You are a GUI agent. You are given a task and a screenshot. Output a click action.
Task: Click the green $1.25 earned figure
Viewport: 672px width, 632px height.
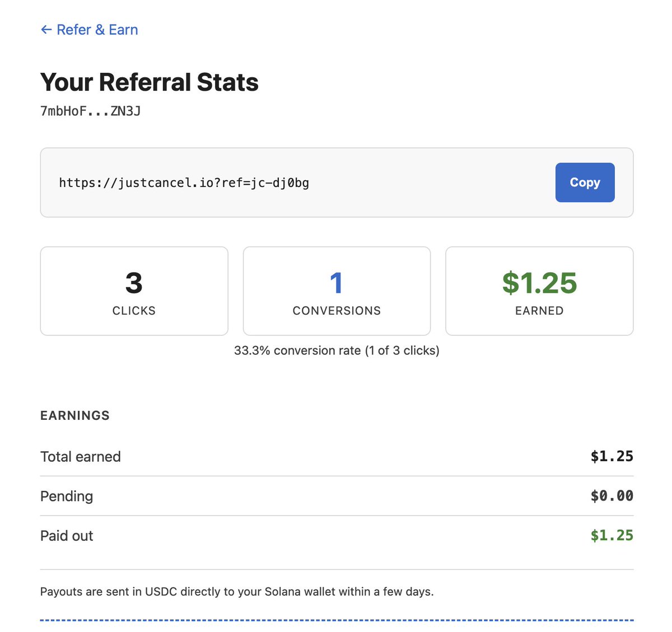click(x=539, y=283)
